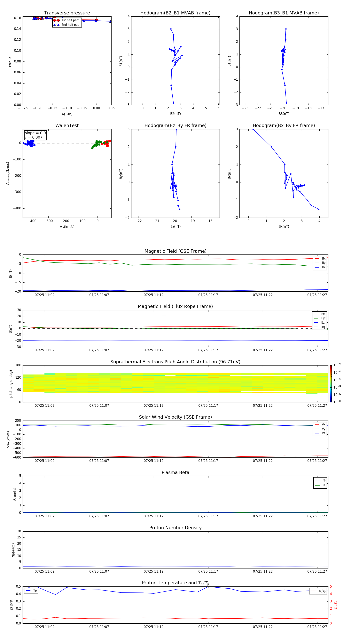Select the "Proton Number Density" title
Screen dimensions: 351x644
click(175, 528)
